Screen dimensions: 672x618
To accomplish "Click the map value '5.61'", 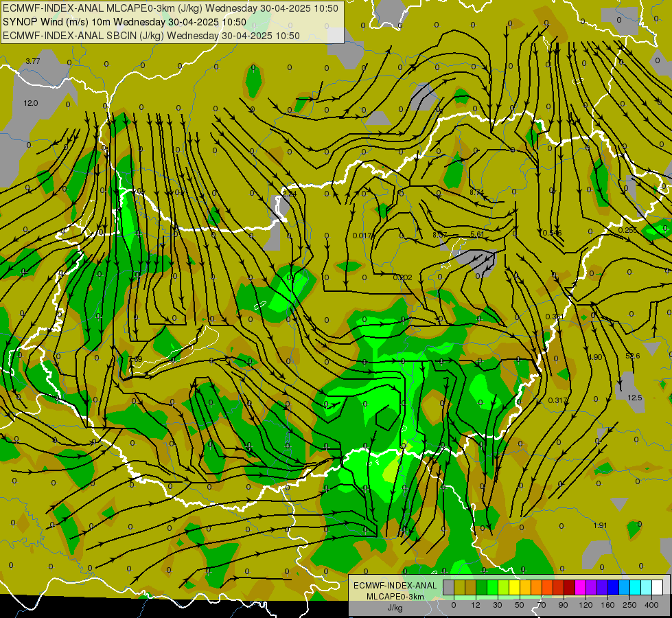I will pos(477,234).
